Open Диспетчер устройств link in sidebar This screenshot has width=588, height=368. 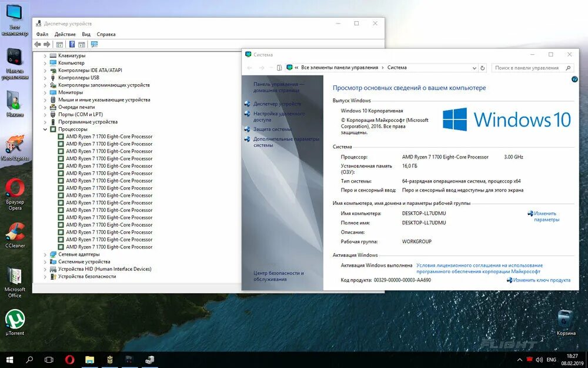click(x=277, y=104)
